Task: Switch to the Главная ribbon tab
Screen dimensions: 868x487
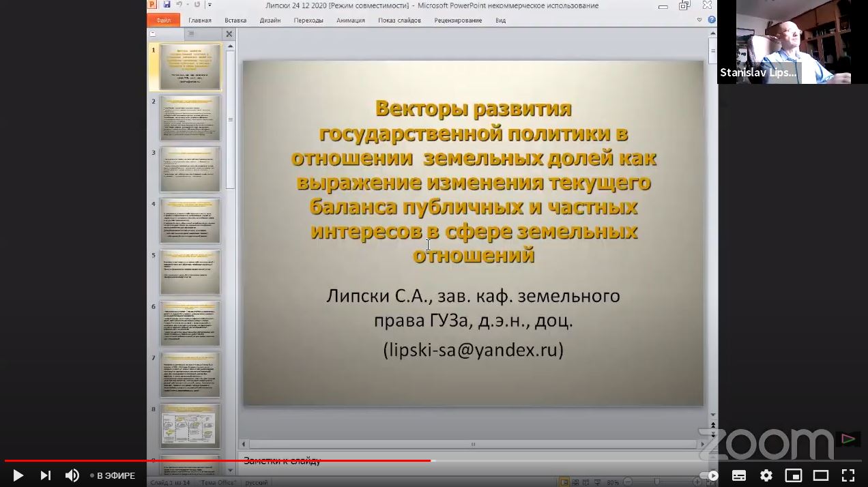Action: [200, 20]
